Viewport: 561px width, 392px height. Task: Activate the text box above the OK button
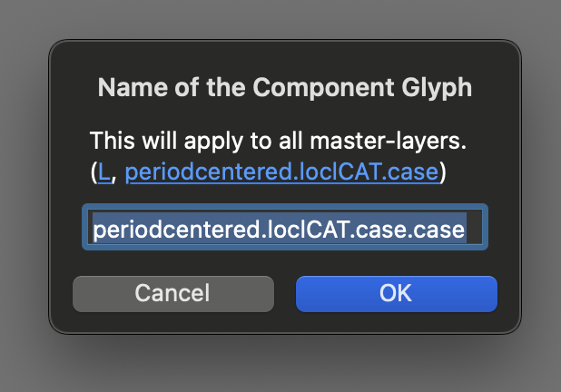pyautogui.click(x=285, y=230)
